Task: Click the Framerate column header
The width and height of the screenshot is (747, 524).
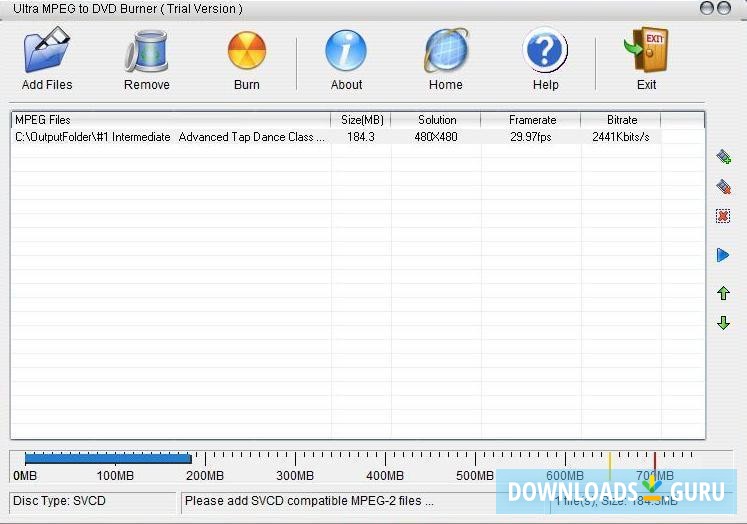Action: tap(531, 120)
